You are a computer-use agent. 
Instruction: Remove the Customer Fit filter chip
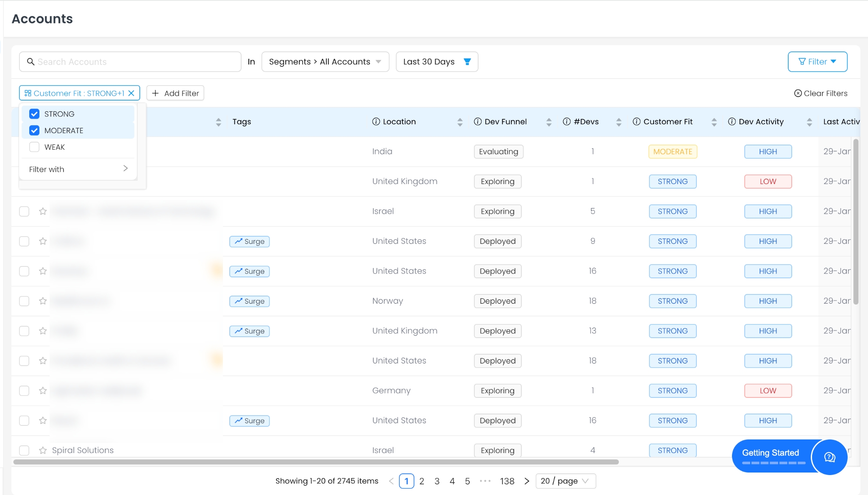click(131, 93)
